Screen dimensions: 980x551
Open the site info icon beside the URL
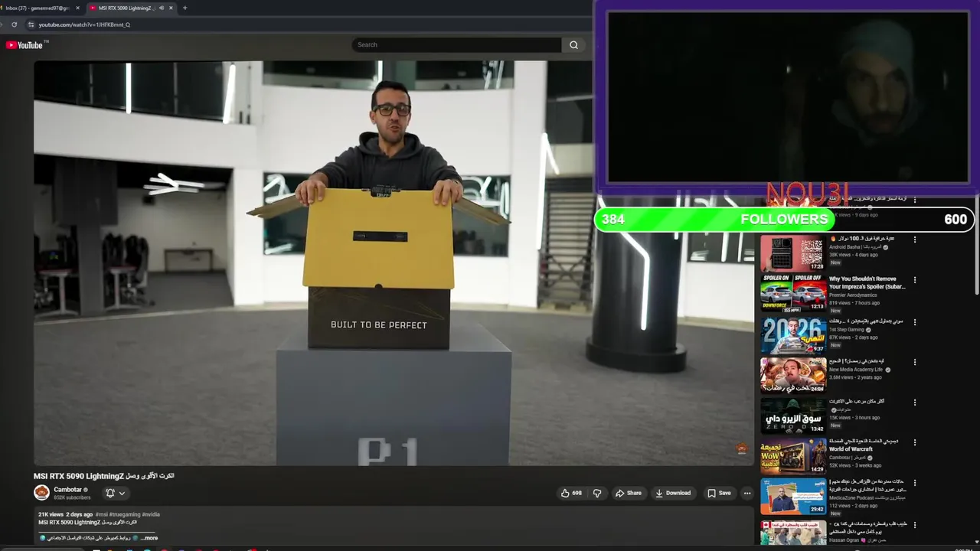click(31, 24)
